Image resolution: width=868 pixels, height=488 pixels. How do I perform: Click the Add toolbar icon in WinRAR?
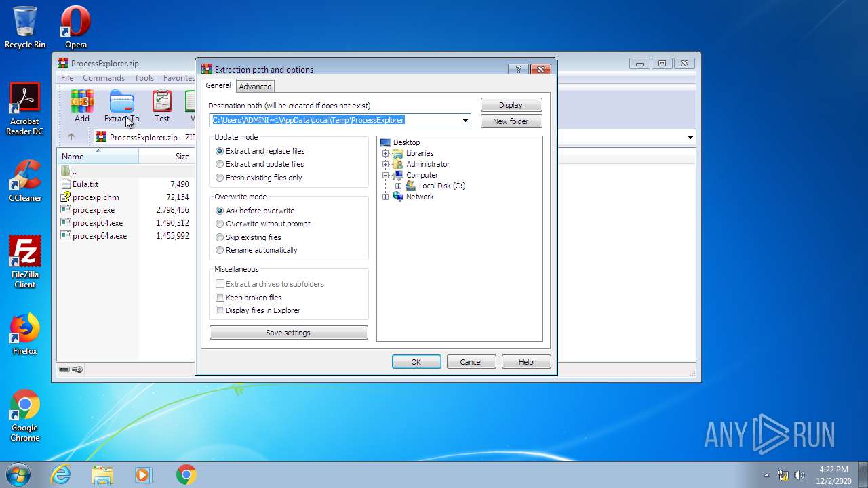click(82, 106)
